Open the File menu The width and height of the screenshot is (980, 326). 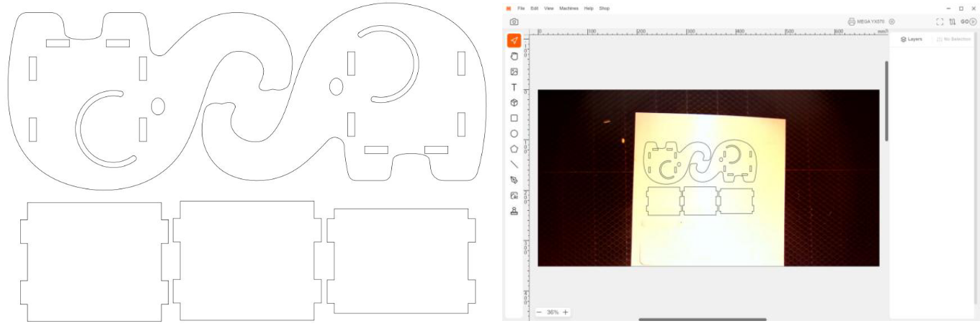521,8
